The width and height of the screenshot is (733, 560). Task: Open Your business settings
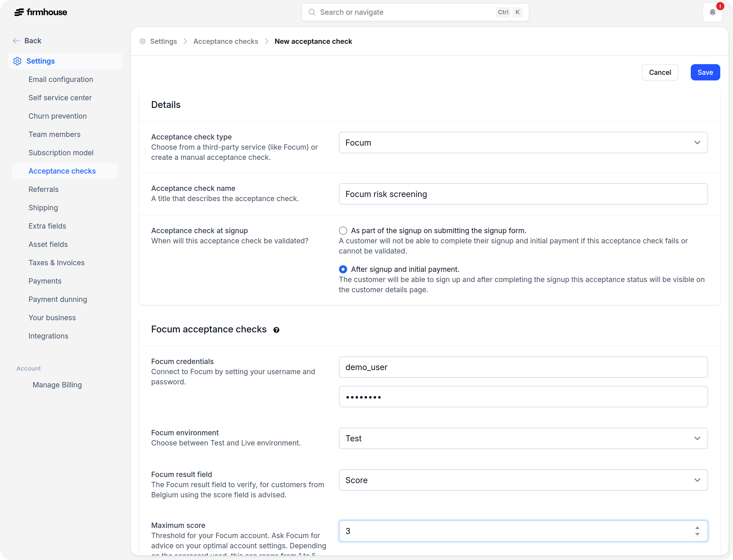[x=52, y=318]
